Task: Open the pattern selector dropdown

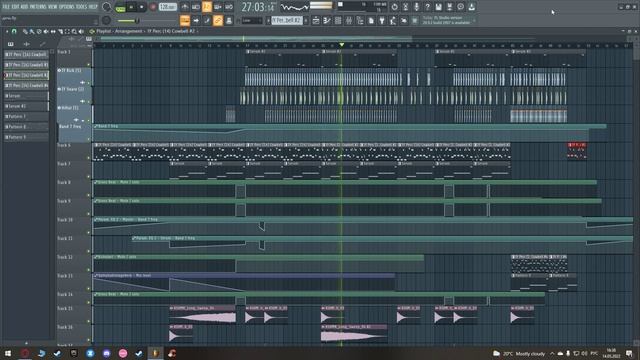Action: (287, 20)
